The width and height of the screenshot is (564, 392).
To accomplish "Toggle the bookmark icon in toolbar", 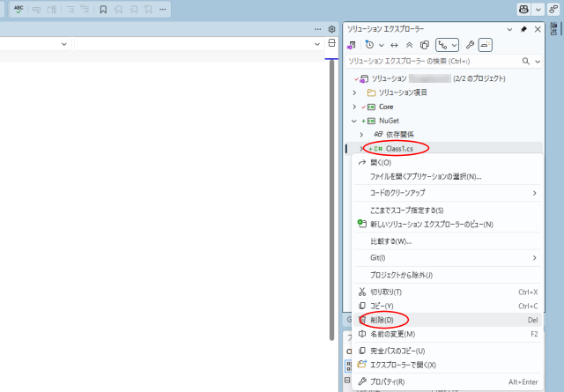I will point(103,10).
